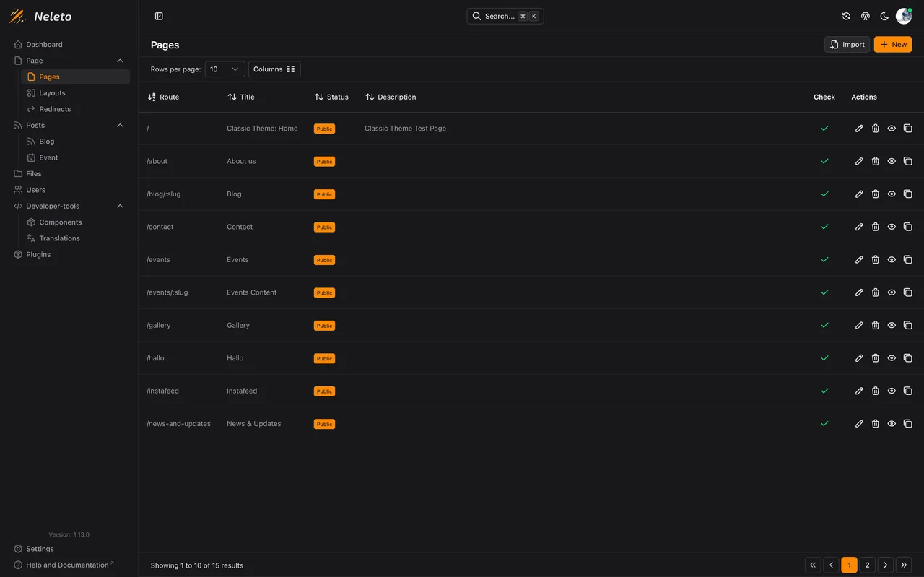The width and height of the screenshot is (924, 577).
Task: Edit the Gallery page pencil icon
Action: 859,325
